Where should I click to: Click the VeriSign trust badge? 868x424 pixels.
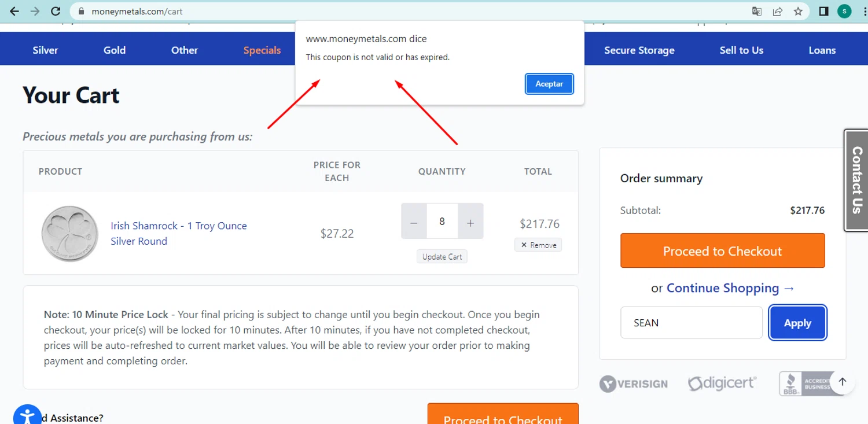[x=634, y=384]
